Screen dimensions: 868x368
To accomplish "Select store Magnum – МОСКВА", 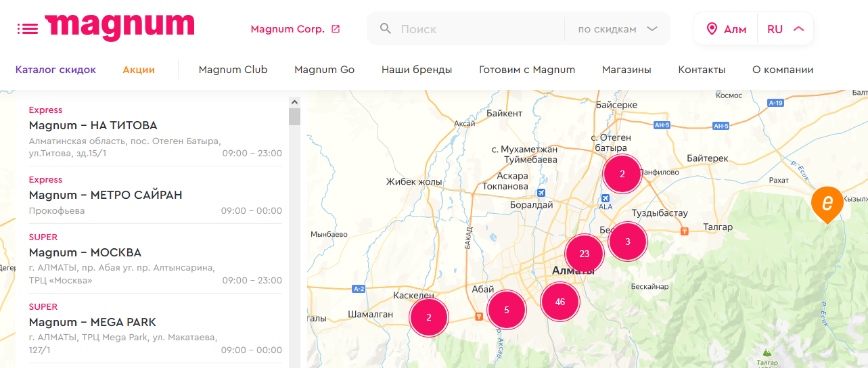I will [85, 253].
